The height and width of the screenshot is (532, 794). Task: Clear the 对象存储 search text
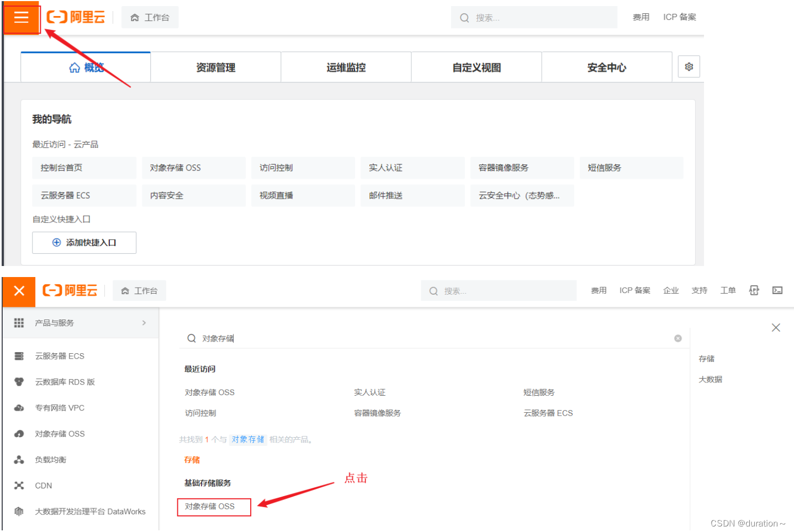(x=678, y=338)
